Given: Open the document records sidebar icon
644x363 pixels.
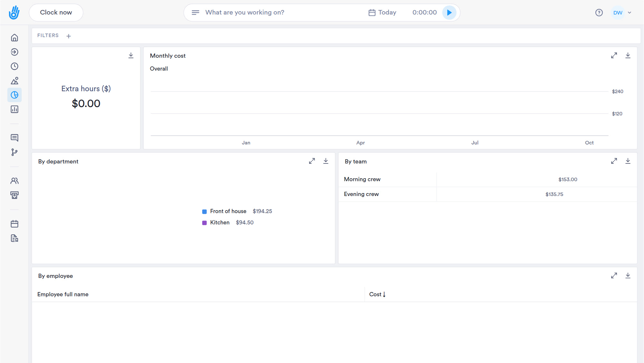Looking at the screenshot, I should tap(14, 238).
